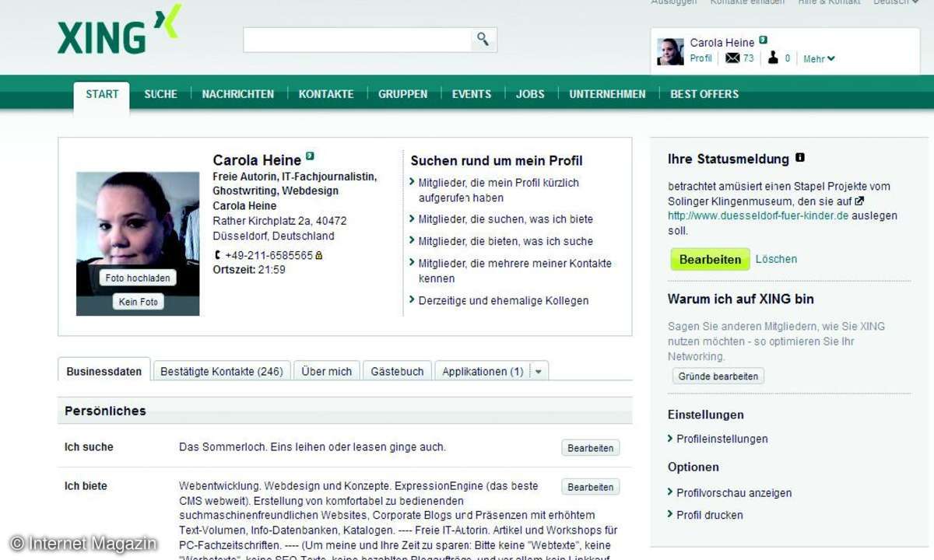The width and height of the screenshot is (934, 560).
Task: Click the magnifier search icon
Action: 483,40
